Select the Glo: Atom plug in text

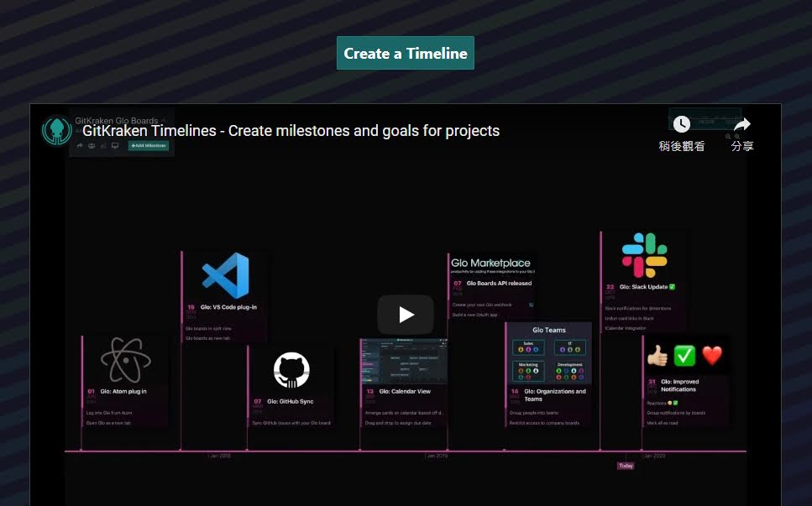pos(123,391)
